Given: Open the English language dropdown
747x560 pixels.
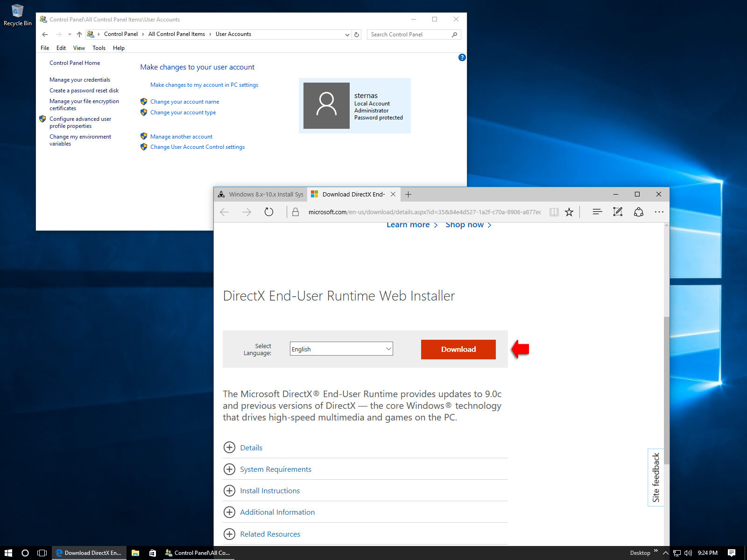Looking at the screenshot, I should (341, 349).
